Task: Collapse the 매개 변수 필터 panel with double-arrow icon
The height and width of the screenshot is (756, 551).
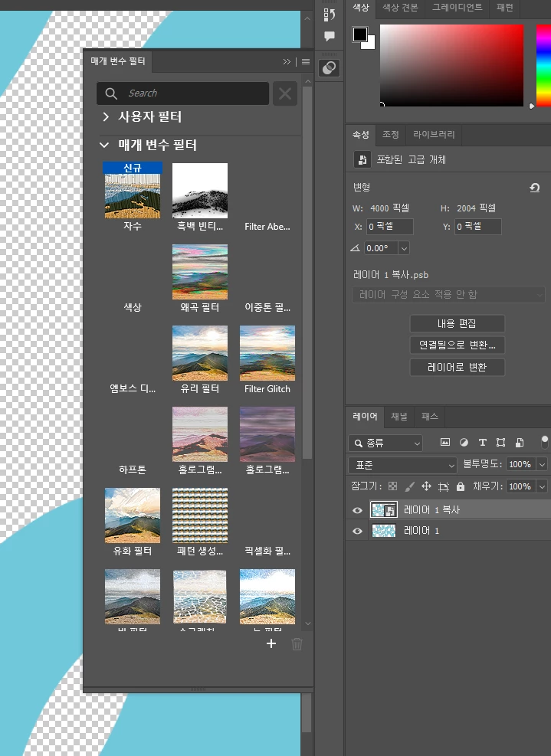Action: (x=287, y=62)
